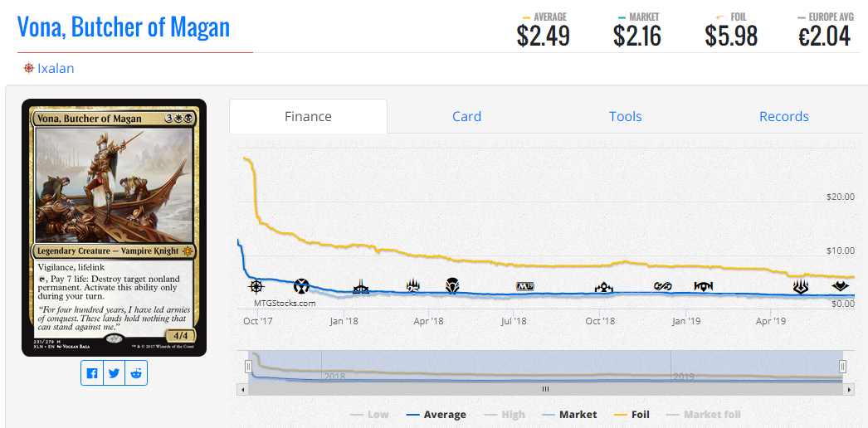Click the Rivals of Ixalan set marker
This screenshot has width=868, height=428.
[361, 286]
